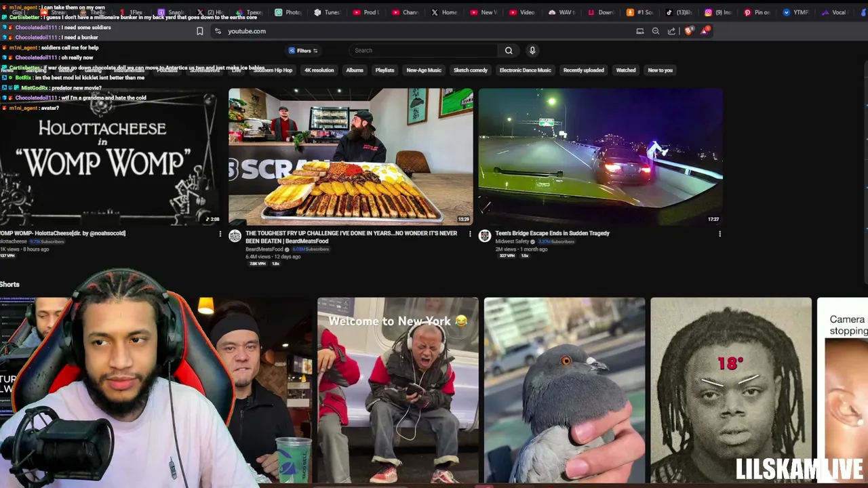Select the Albums filter chip

coord(355,70)
